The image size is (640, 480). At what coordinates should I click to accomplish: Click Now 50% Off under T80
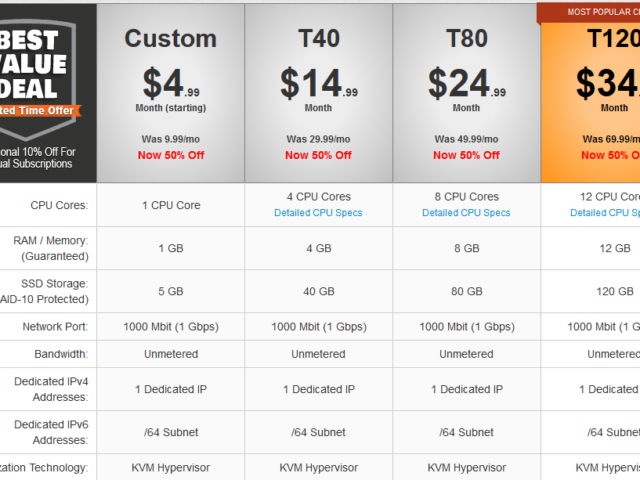point(467,155)
